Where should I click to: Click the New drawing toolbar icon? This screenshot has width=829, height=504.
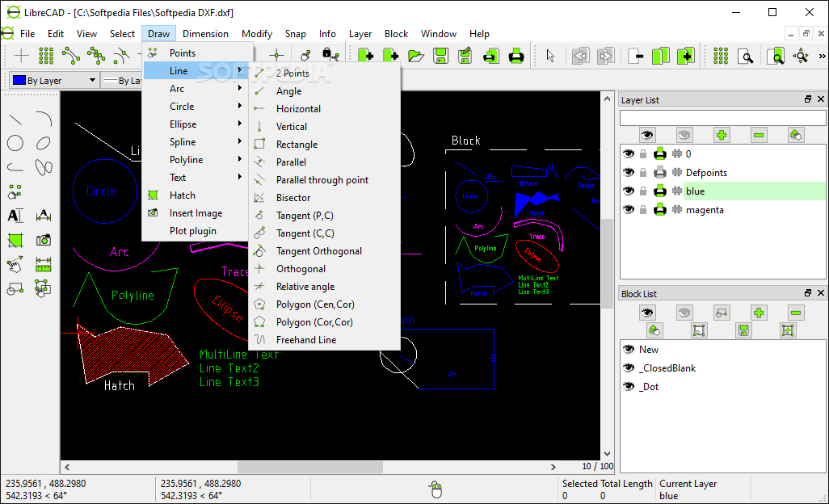[x=365, y=55]
